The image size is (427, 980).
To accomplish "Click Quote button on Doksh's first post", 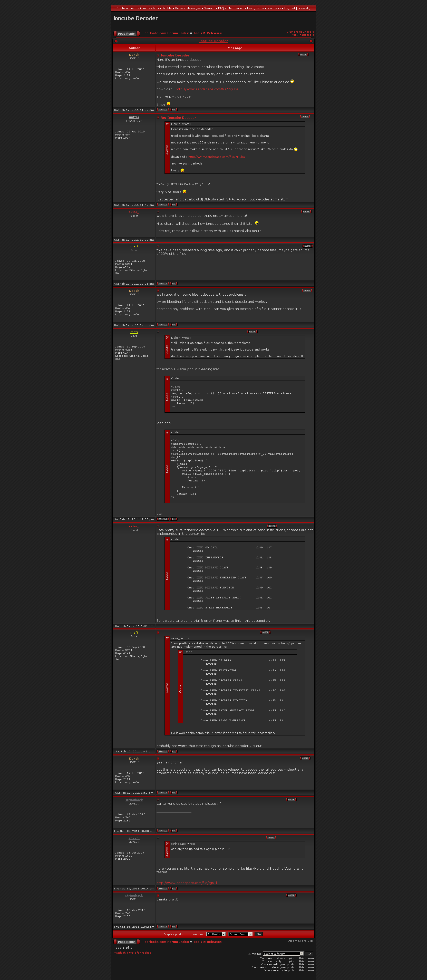I will point(303,54).
